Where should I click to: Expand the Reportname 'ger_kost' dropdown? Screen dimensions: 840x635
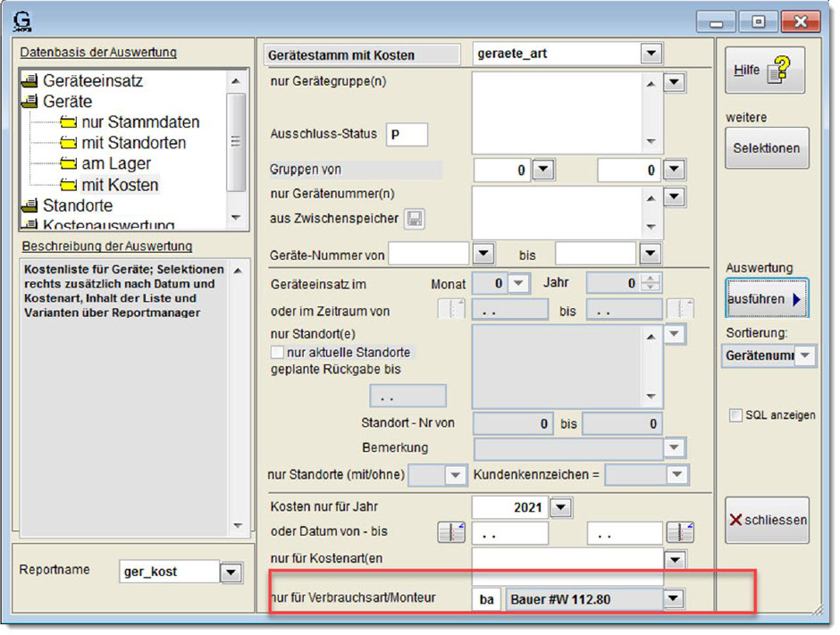(231, 572)
